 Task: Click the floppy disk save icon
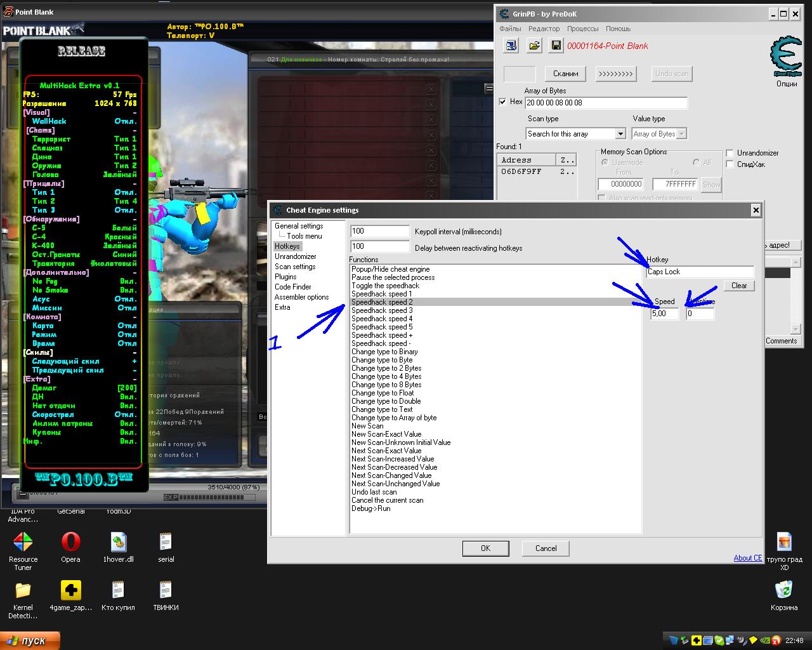[556, 45]
